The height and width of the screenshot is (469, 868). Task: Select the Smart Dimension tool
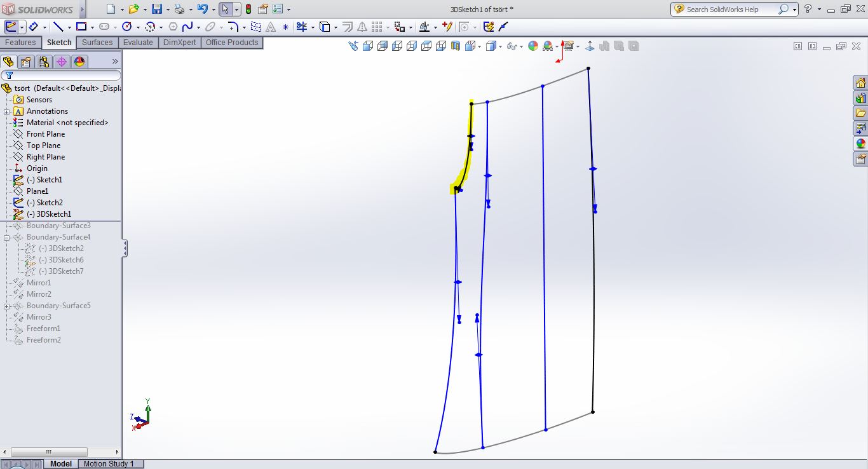34,27
